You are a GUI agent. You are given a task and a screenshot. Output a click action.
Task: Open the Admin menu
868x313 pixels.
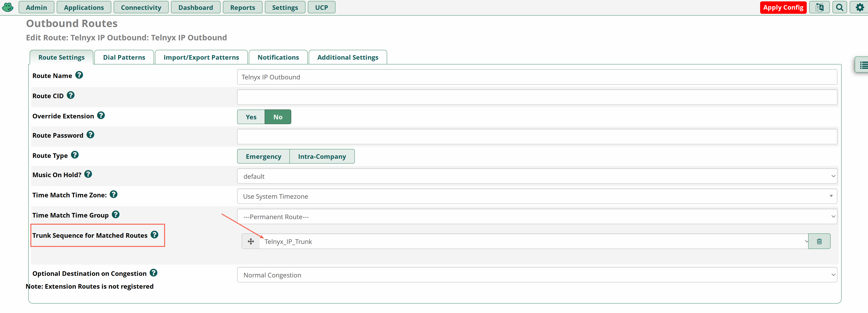point(36,7)
